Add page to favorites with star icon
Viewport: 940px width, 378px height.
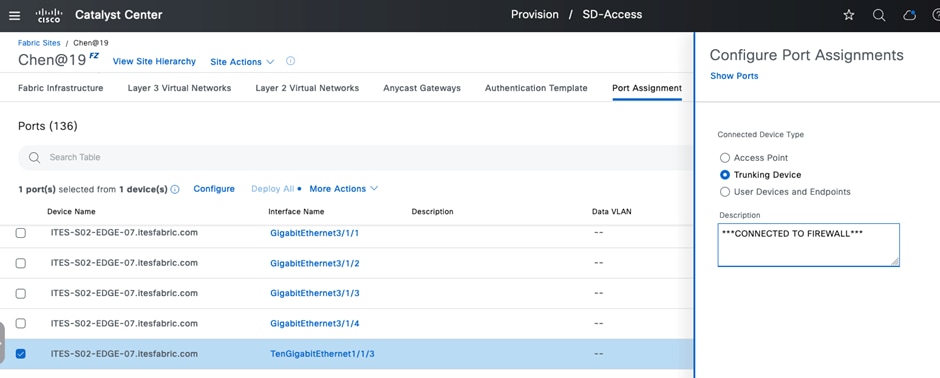[x=849, y=15]
